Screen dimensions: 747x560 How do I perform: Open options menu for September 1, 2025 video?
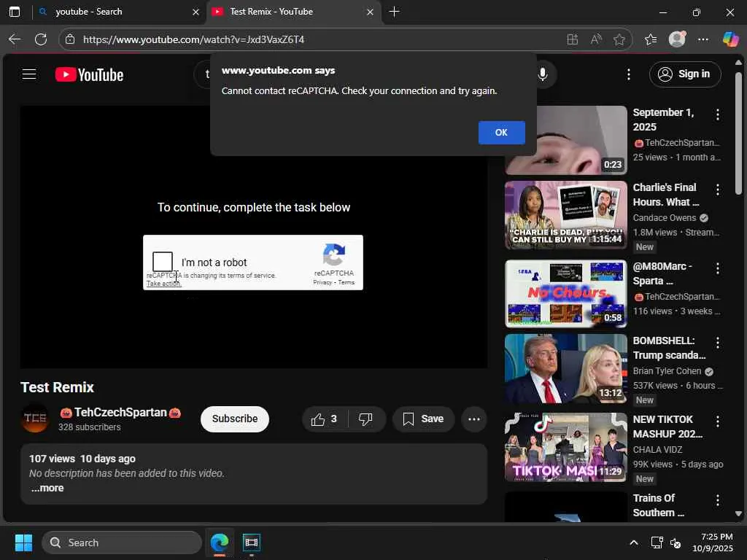(x=717, y=114)
